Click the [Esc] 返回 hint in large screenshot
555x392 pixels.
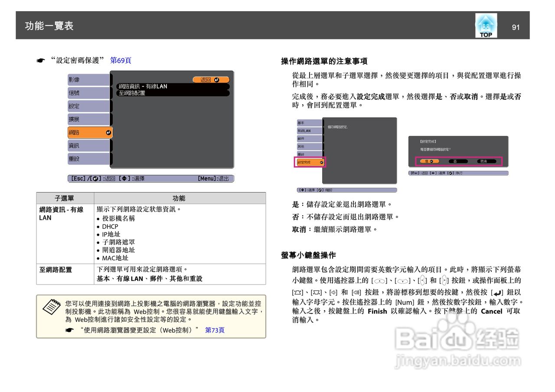(94, 178)
